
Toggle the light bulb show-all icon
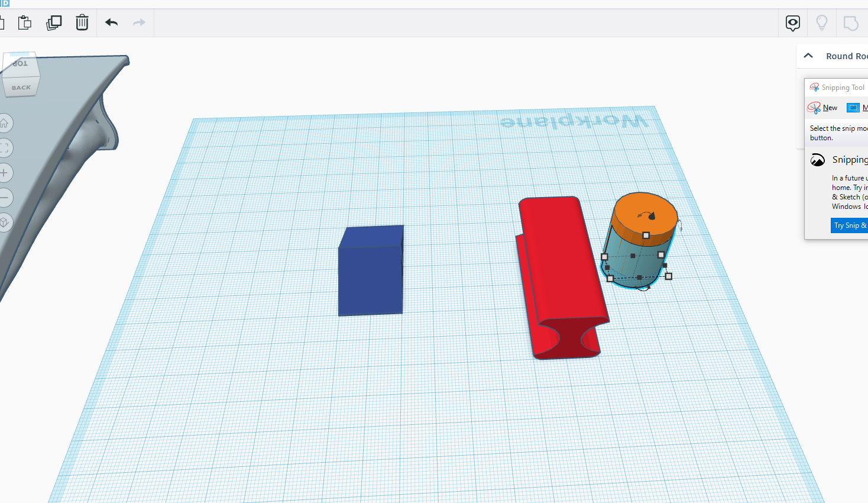pos(822,22)
